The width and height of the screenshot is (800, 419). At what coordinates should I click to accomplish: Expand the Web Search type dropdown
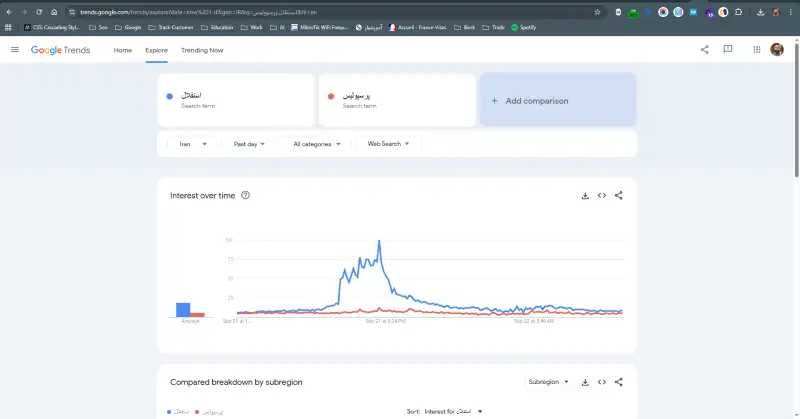pos(389,144)
